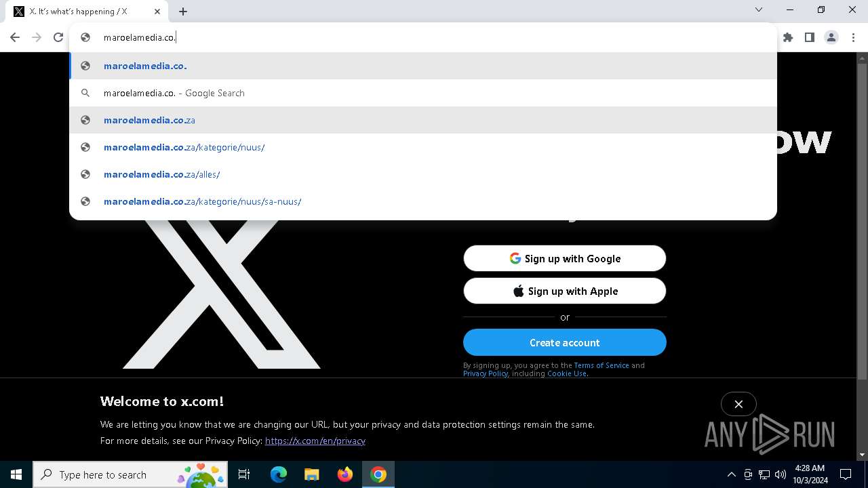The image size is (868, 488).
Task: Open the Terms of Service link
Action: click(601, 365)
